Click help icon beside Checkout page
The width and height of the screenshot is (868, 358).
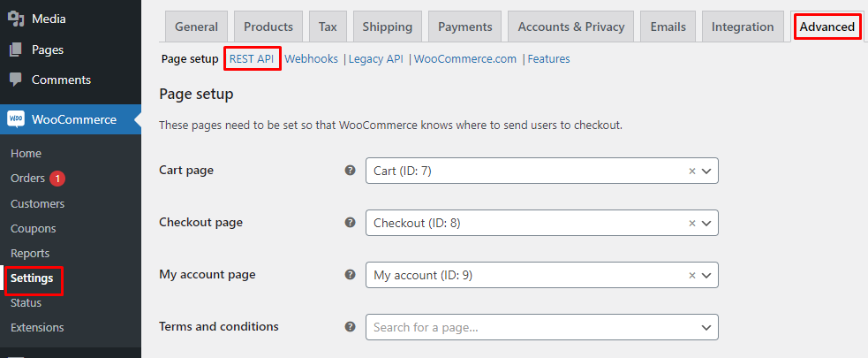[x=350, y=222]
